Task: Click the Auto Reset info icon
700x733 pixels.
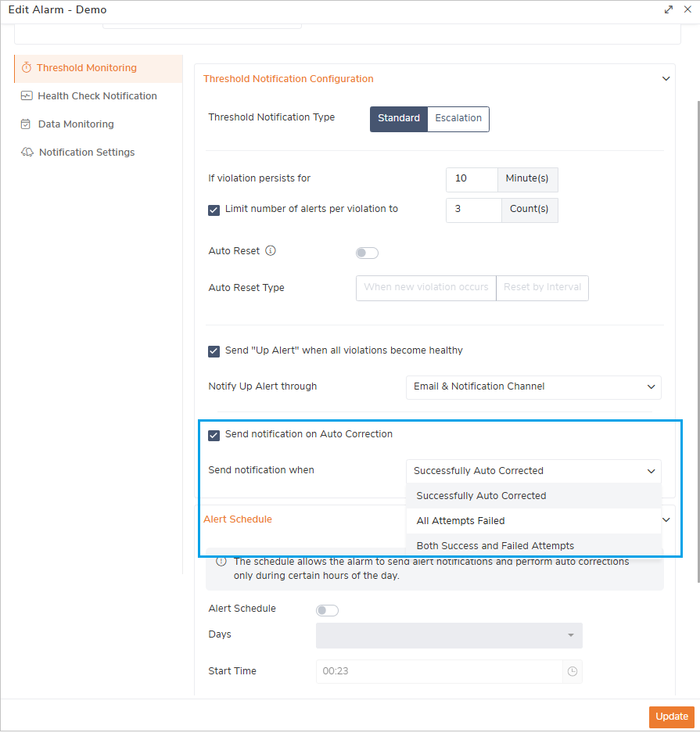Action: 271,251
